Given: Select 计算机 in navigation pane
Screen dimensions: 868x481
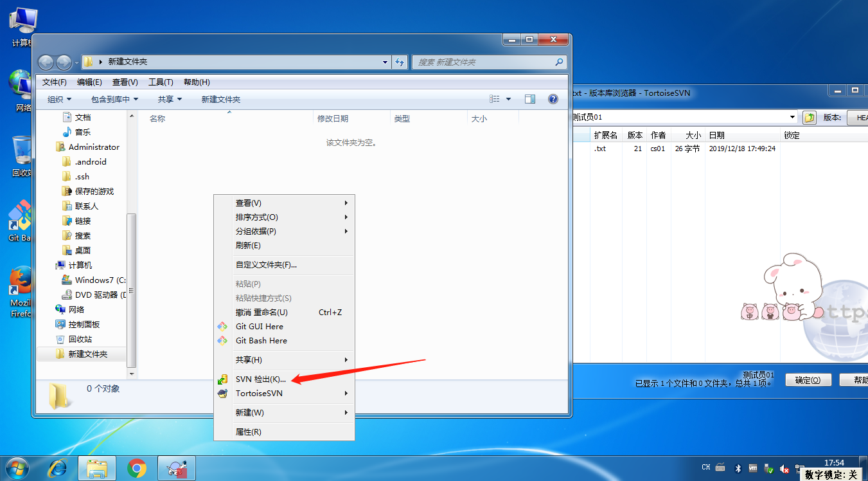Looking at the screenshot, I should click(x=74, y=266).
